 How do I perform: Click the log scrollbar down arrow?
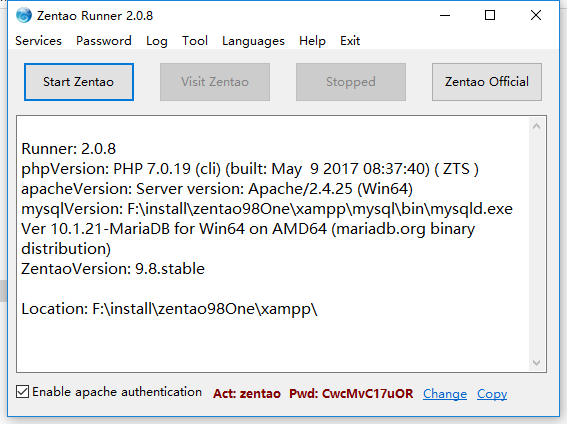[536, 363]
